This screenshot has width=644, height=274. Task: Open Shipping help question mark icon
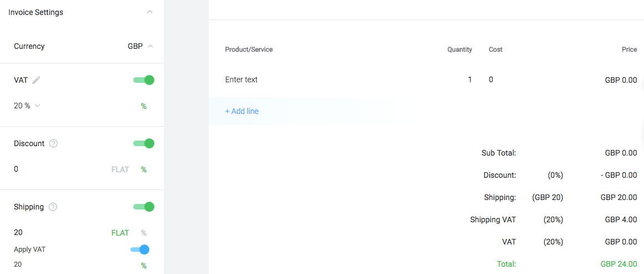tap(53, 207)
